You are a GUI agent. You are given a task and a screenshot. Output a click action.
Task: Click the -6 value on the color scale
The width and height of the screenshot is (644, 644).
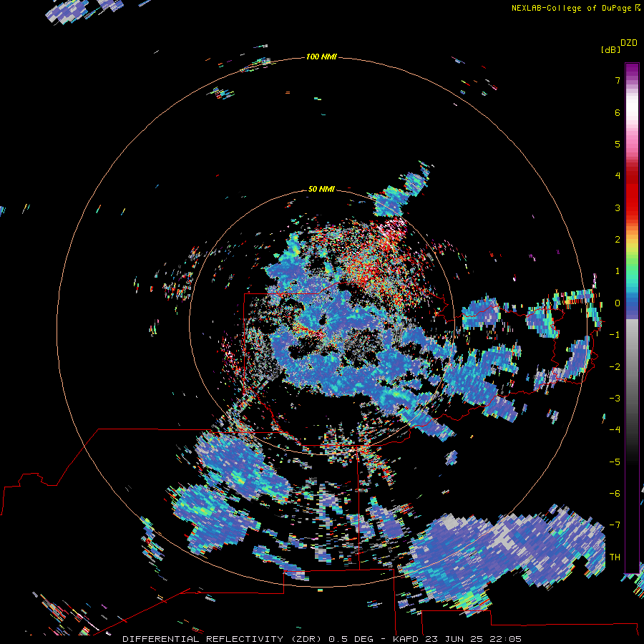point(615,494)
